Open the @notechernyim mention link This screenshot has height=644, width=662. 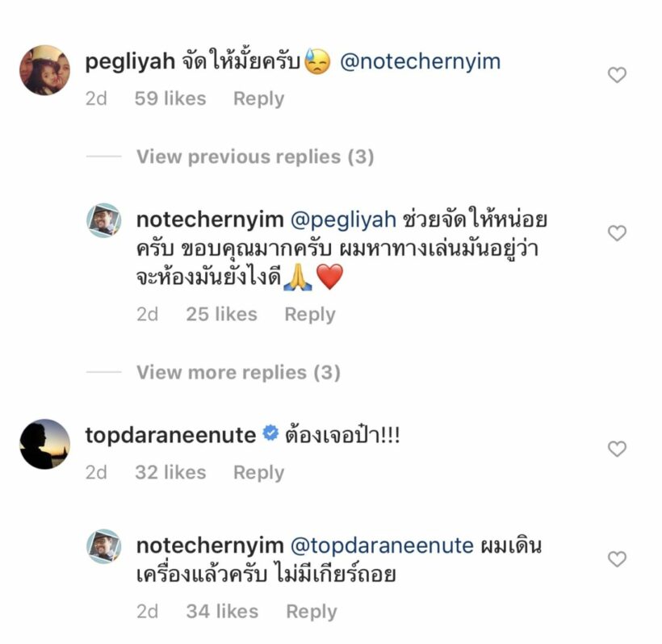pyautogui.click(x=420, y=62)
